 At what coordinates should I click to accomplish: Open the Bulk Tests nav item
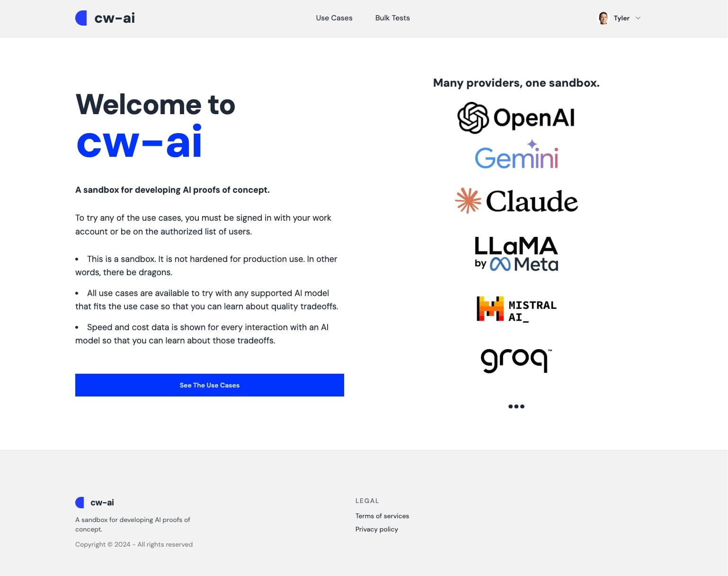[x=392, y=18]
